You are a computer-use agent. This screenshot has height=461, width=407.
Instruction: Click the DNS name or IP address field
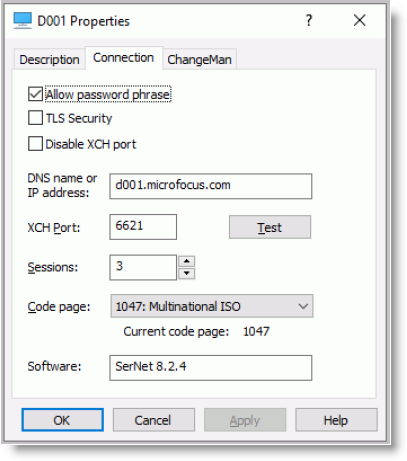pyautogui.click(x=211, y=186)
